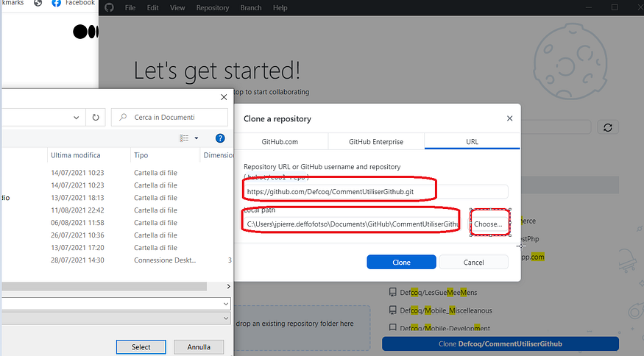Close the Clone a repository dialog
This screenshot has height=356, width=644.
pyautogui.click(x=510, y=118)
